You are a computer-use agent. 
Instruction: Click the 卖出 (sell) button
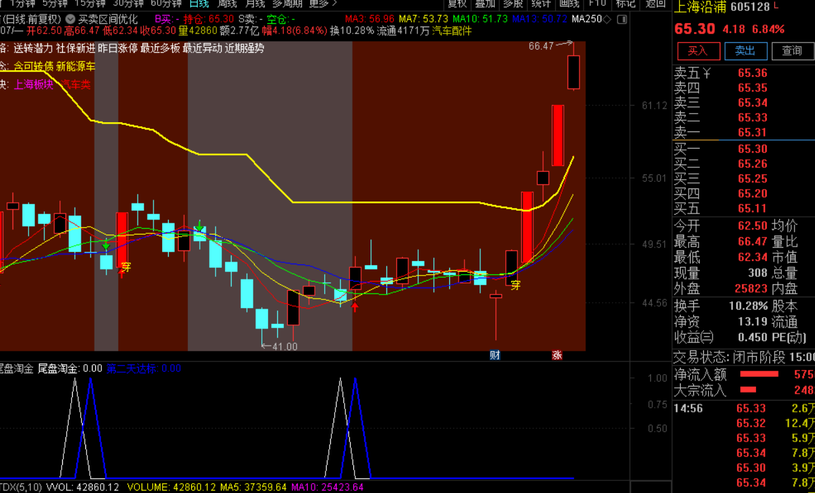(744, 50)
